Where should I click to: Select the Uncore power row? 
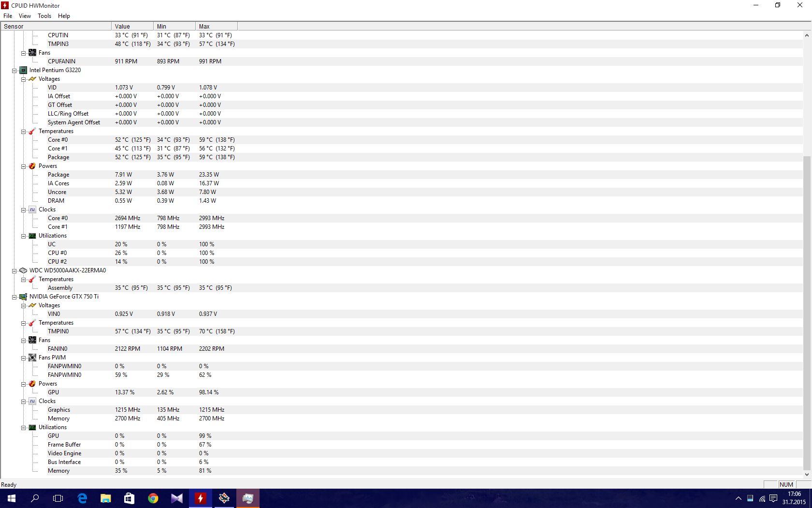(x=401, y=192)
